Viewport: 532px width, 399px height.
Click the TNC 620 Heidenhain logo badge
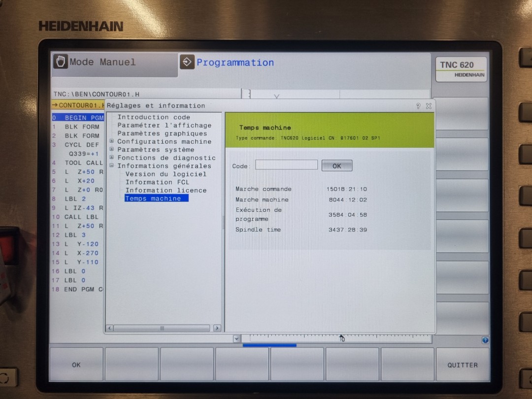coord(461,69)
